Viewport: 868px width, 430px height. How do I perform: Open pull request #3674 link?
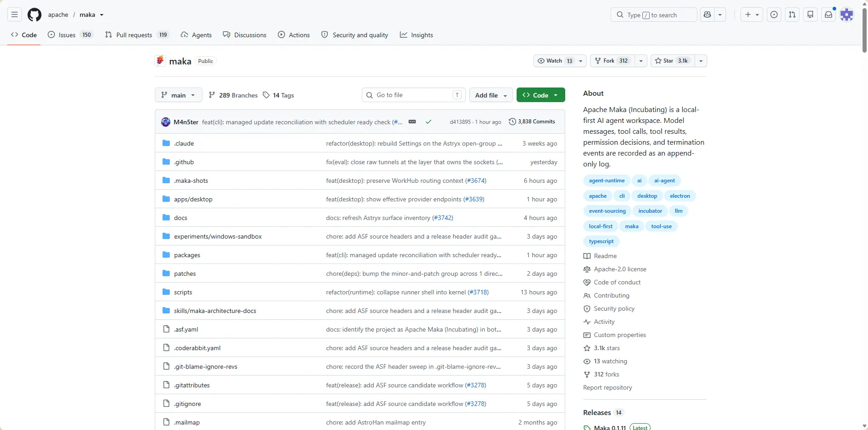[x=476, y=181]
